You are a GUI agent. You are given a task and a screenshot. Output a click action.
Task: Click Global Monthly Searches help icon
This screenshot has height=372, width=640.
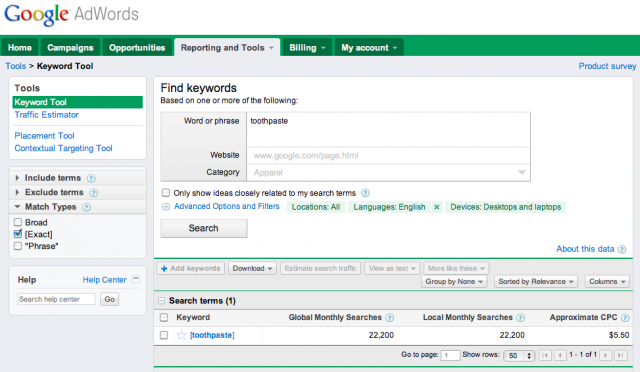pos(389,318)
